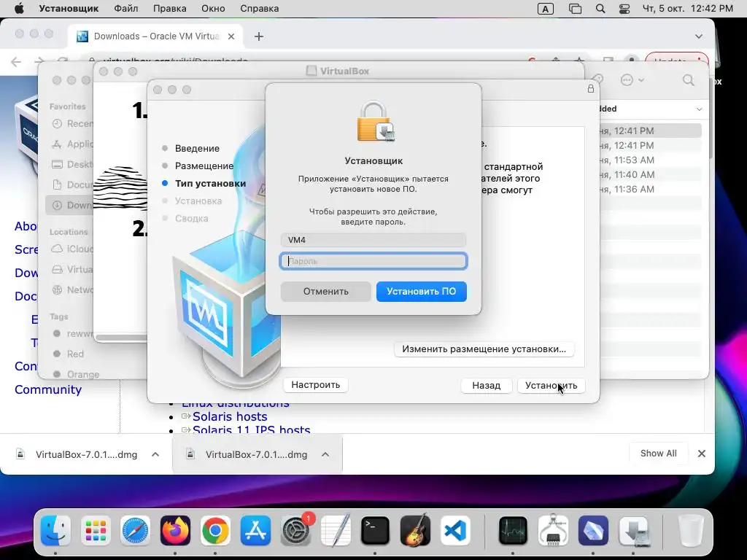The width and height of the screenshot is (747, 560).
Task: Open the Solaris hosts link
Action: click(x=230, y=416)
